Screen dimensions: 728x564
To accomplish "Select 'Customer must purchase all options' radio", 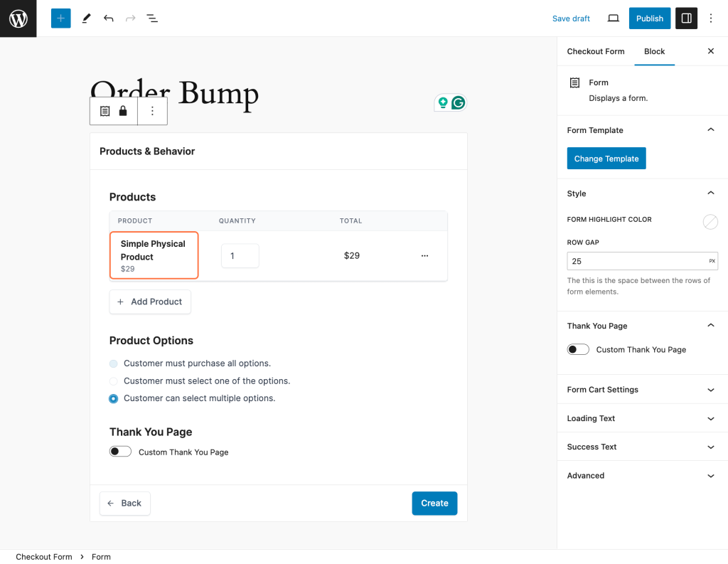I will pos(114,363).
